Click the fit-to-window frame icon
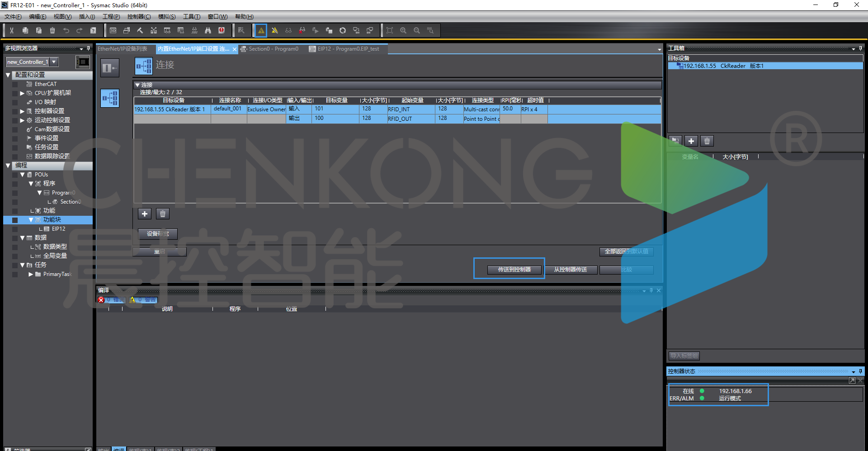868x451 pixels. tap(390, 30)
